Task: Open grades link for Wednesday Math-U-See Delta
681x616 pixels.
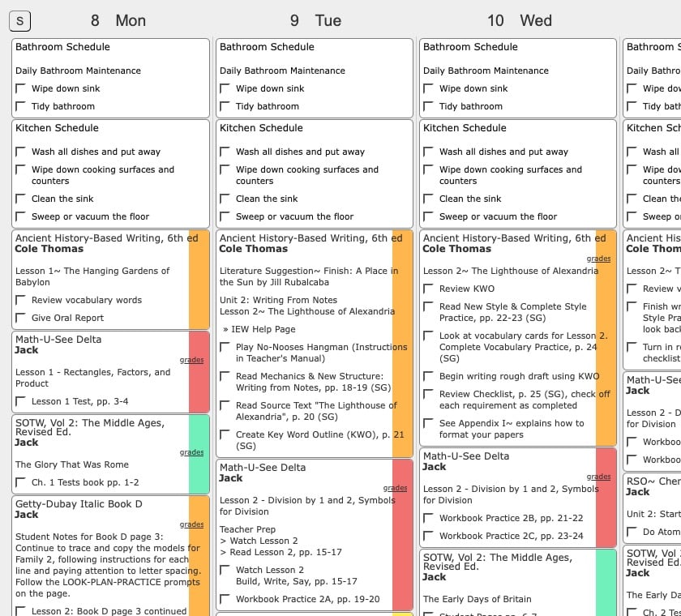Action: (598, 477)
